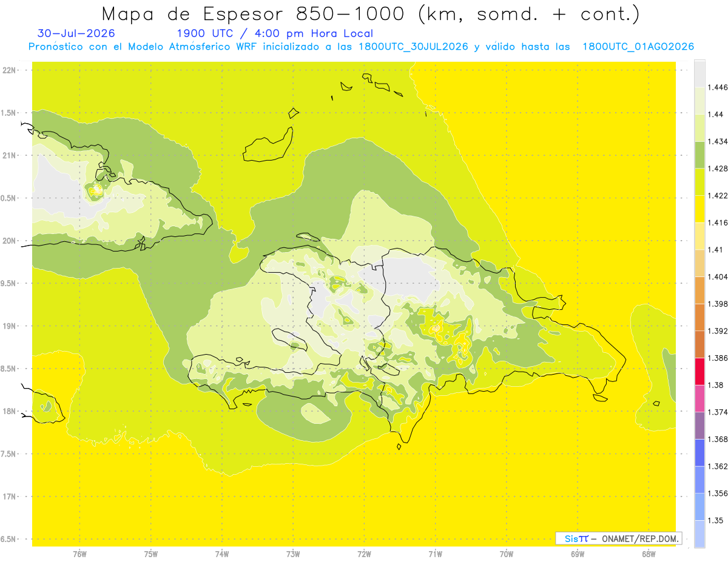Click the '71W' longitude label

point(435,554)
